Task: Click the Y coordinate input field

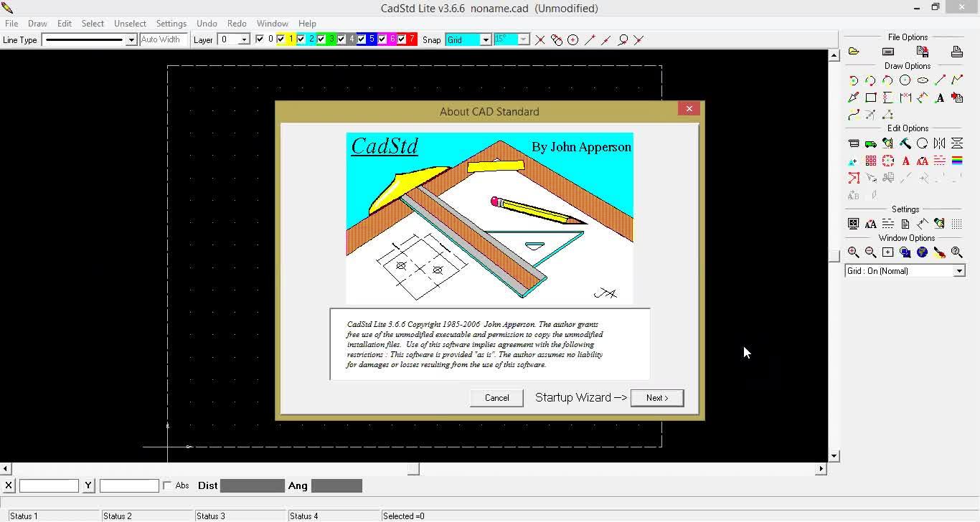Action: tap(129, 485)
